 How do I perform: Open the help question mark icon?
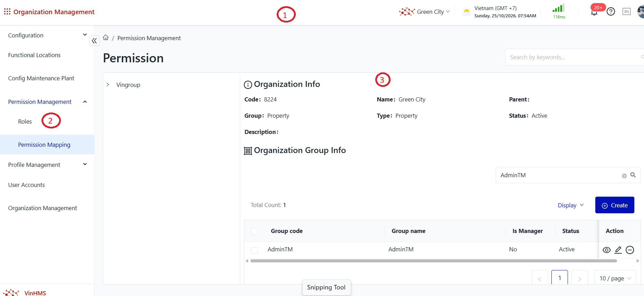point(611,12)
